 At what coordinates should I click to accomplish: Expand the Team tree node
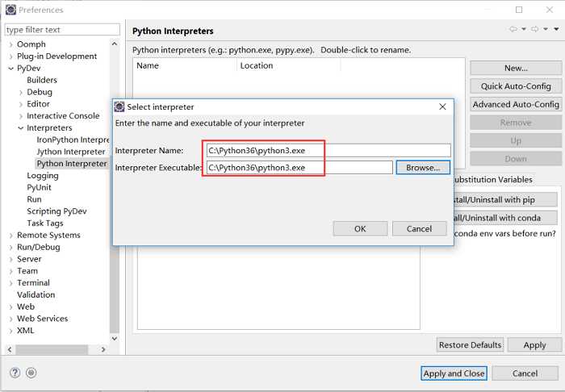pos(10,271)
